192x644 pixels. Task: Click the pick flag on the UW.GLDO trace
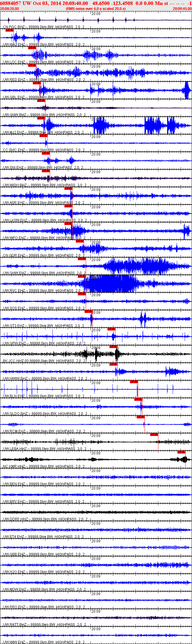(x=138, y=399)
